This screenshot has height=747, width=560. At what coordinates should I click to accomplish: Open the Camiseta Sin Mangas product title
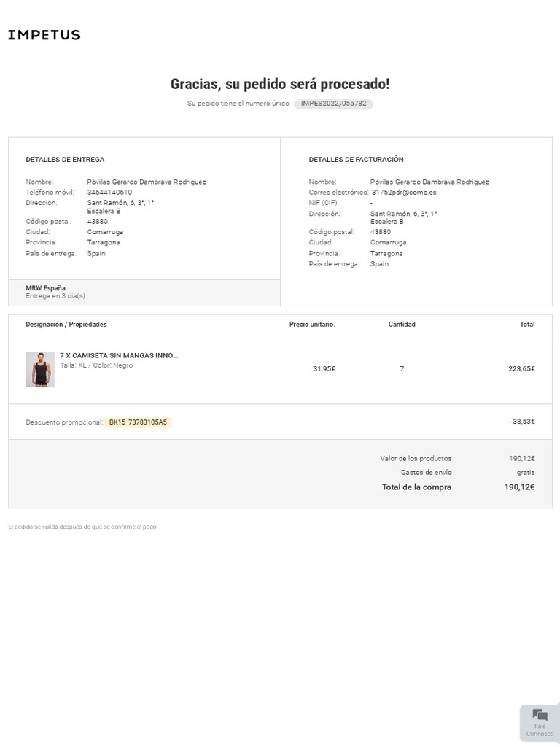point(119,356)
